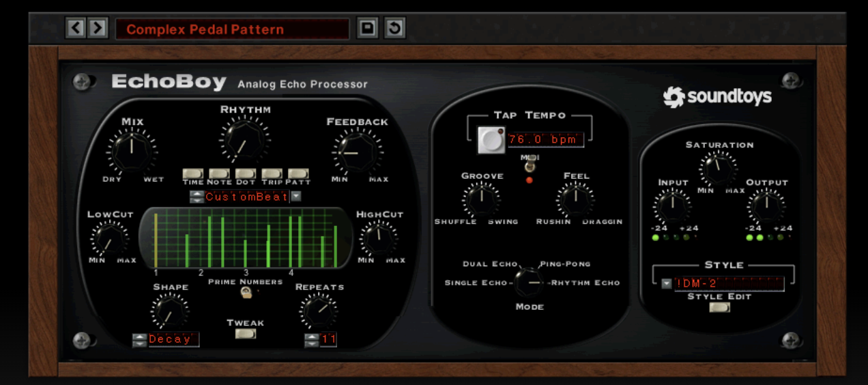Click the LowCut filter knob
Screen dimensions: 868x385
108,240
